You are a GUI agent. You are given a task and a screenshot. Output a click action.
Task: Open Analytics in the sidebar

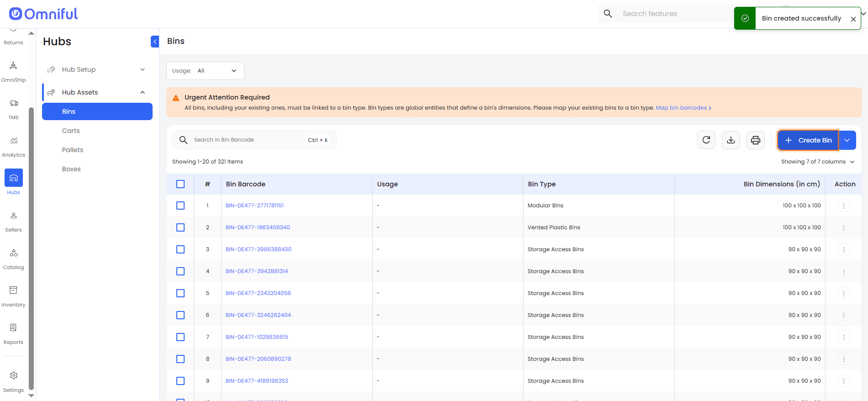coord(13,147)
